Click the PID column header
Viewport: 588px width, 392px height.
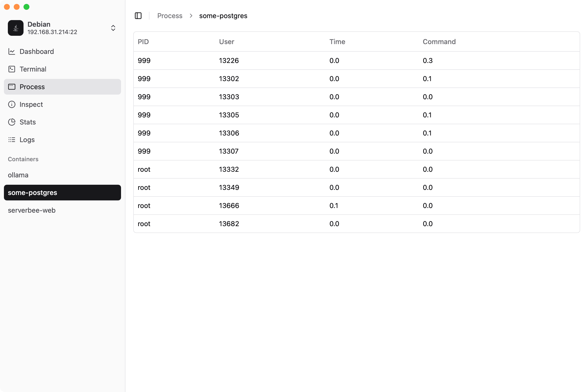tap(143, 42)
